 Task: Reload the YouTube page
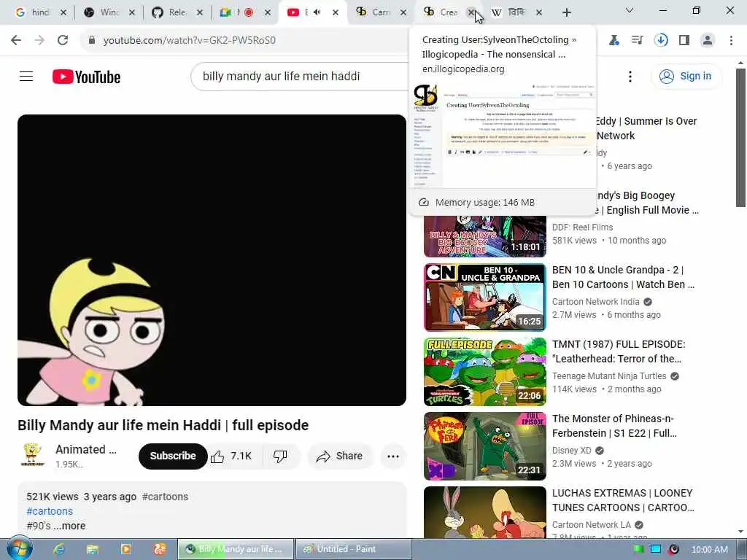(63, 41)
